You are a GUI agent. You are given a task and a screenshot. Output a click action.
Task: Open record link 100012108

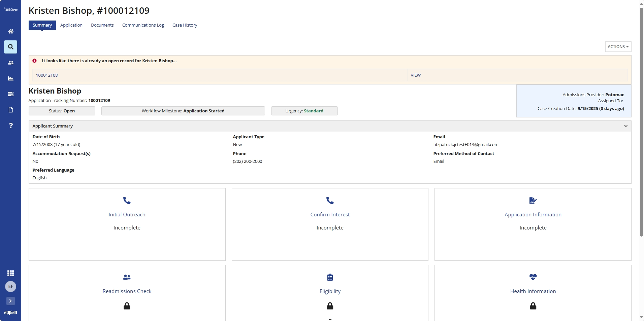coord(47,75)
